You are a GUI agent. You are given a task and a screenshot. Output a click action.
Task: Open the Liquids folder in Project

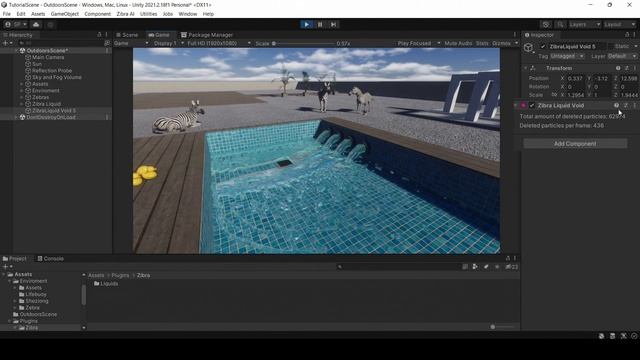tap(106, 284)
